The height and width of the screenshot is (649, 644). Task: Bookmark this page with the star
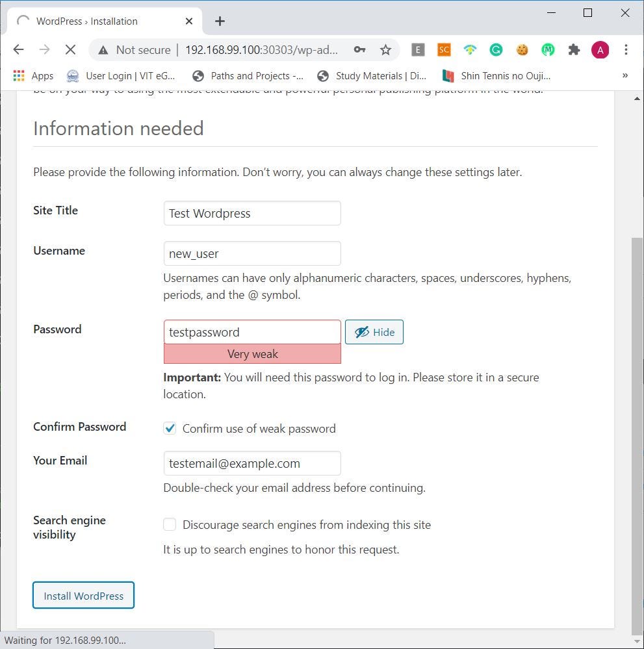tap(385, 50)
